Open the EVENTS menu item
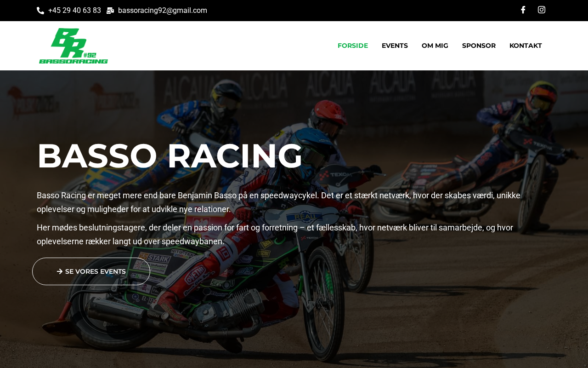Viewport: 588px width, 368px height. point(395,46)
